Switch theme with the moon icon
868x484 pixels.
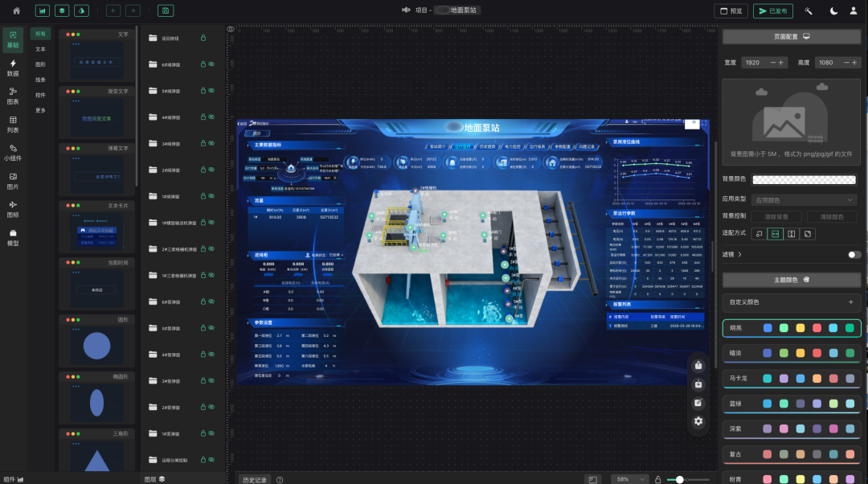point(833,10)
